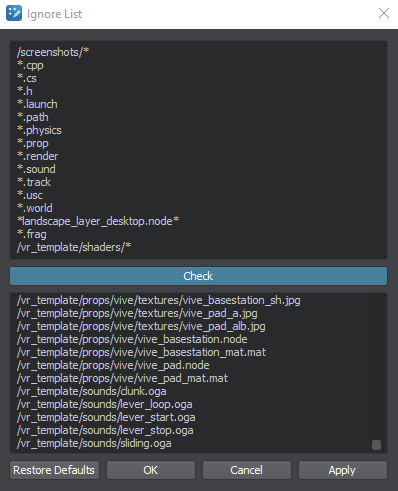Click the *.physics pattern entry
This screenshot has height=491, width=398.
tap(39, 130)
